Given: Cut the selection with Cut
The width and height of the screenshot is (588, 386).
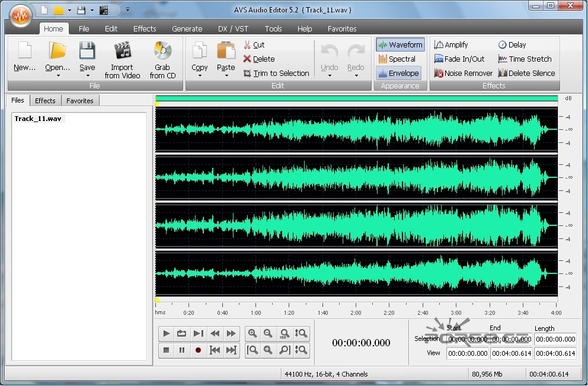Looking at the screenshot, I should click(254, 44).
